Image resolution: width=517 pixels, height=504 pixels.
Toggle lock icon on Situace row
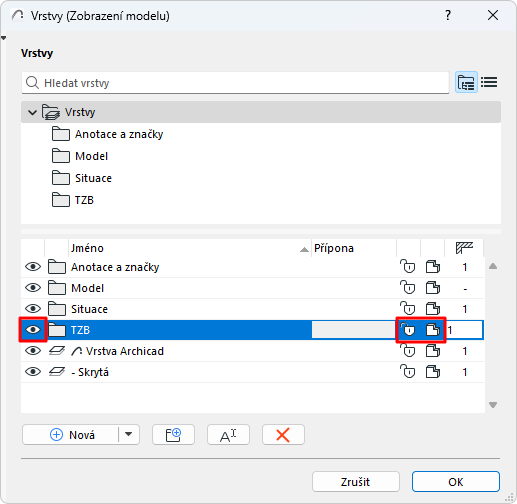coord(408,309)
